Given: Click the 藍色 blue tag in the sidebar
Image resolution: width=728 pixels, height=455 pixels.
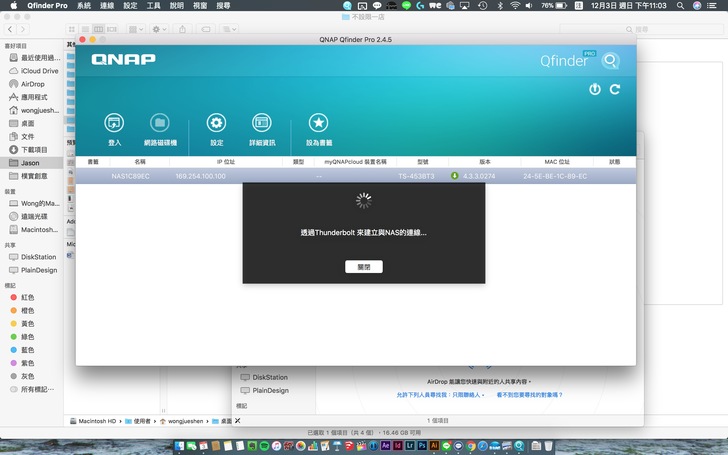Looking at the screenshot, I should [x=22, y=350].
